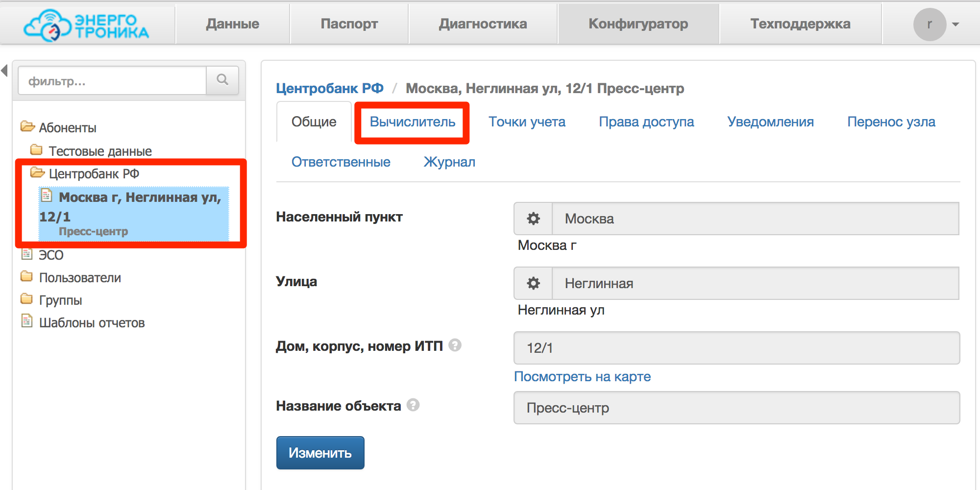The image size is (980, 490).
Task: Click the help icon beside Дом, корпус, номер ИТП
Action: coord(455,345)
